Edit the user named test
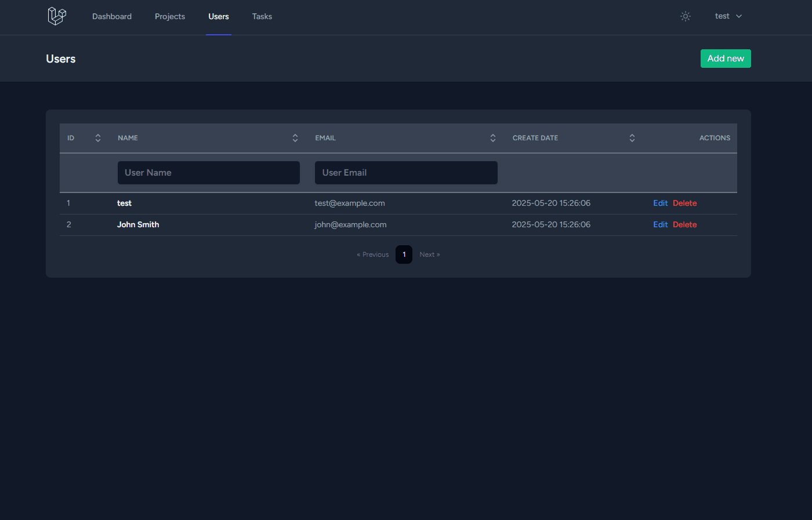This screenshot has height=520, width=812. pos(660,203)
